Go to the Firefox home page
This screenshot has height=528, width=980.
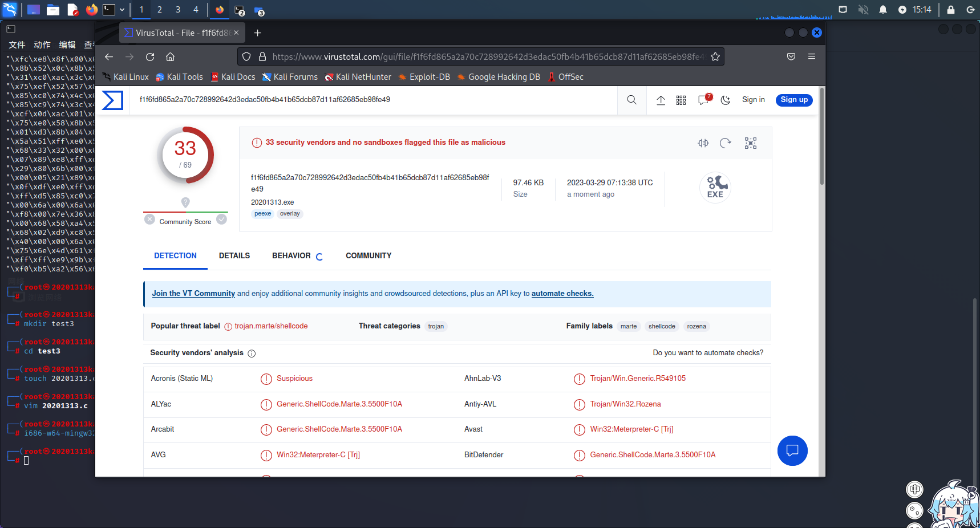[170, 56]
